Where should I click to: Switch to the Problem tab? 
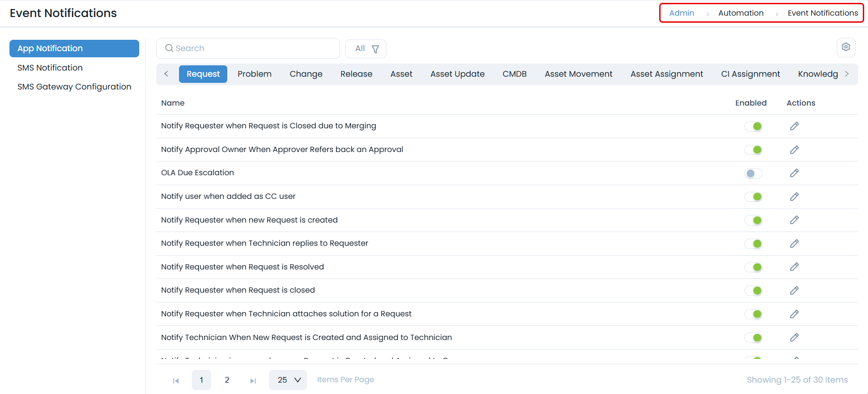pos(255,74)
